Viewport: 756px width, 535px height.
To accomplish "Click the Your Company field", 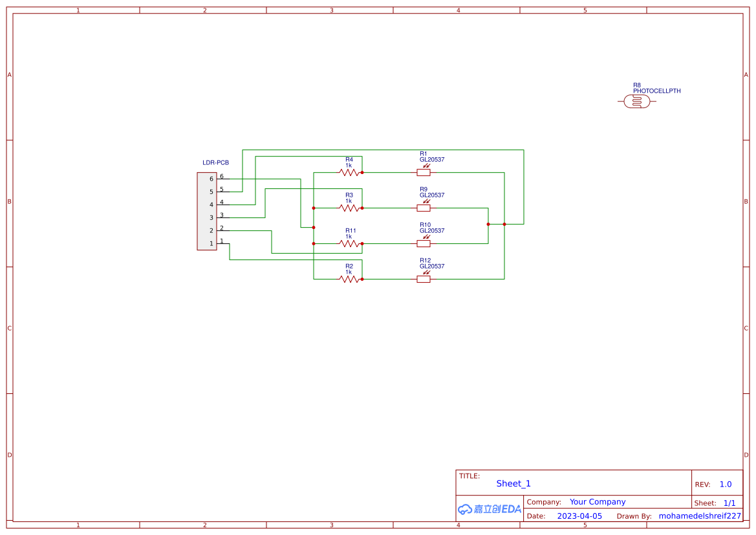I will click(x=598, y=501).
